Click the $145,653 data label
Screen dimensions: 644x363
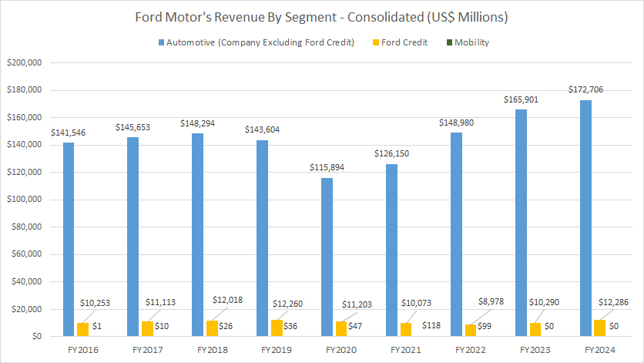[132, 127]
